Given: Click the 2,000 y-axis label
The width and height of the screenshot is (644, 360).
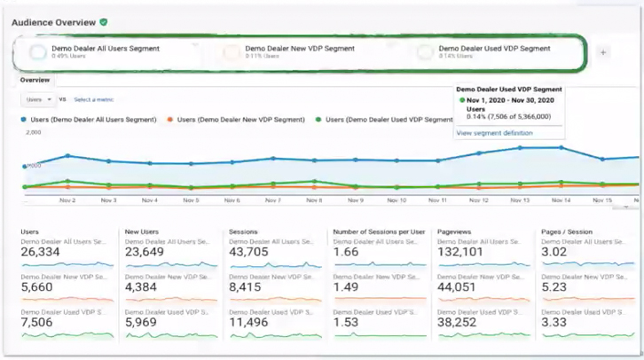Looking at the screenshot, I should (34, 132).
